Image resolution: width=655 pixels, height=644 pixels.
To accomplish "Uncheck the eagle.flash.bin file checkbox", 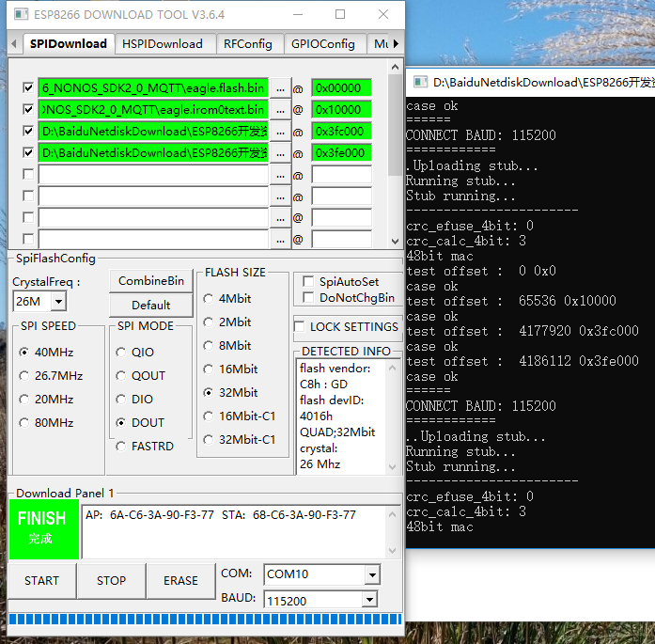I will [28, 87].
